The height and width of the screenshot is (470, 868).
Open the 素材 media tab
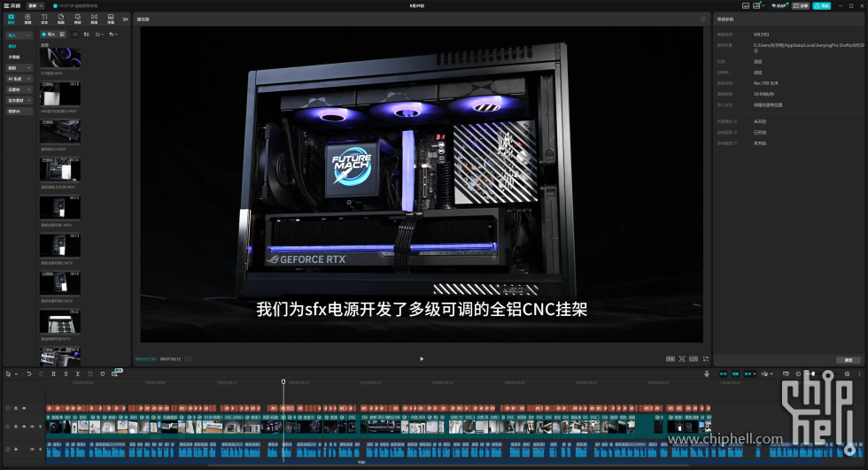(x=11, y=19)
